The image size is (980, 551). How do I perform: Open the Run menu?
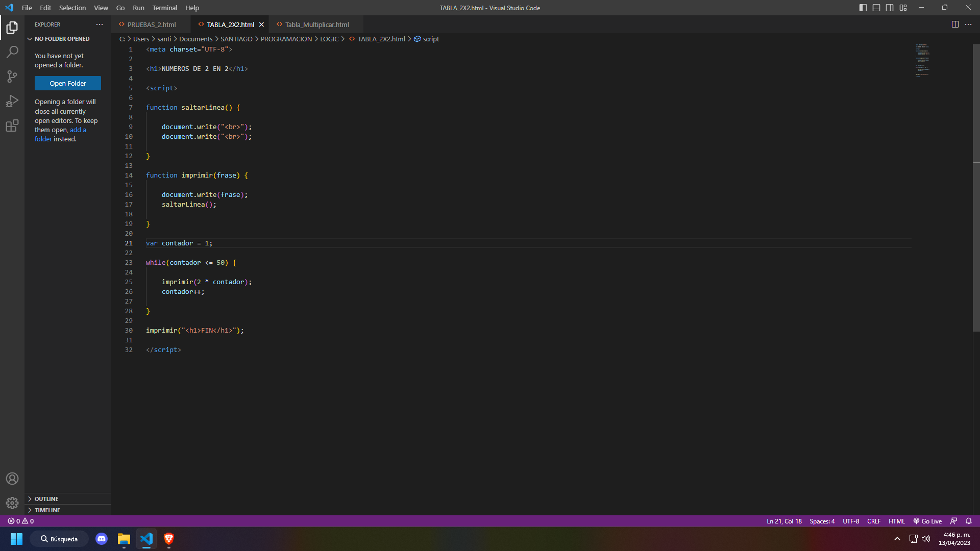(x=138, y=8)
